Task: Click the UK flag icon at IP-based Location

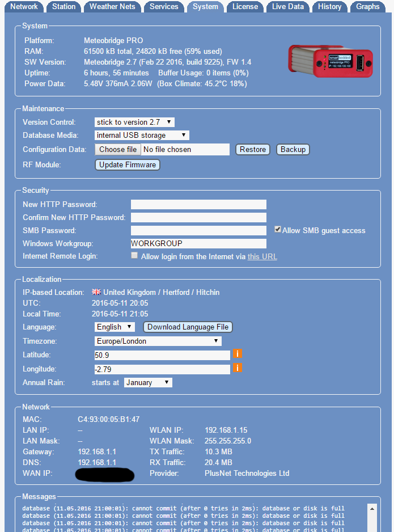Action: tap(96, 292)
